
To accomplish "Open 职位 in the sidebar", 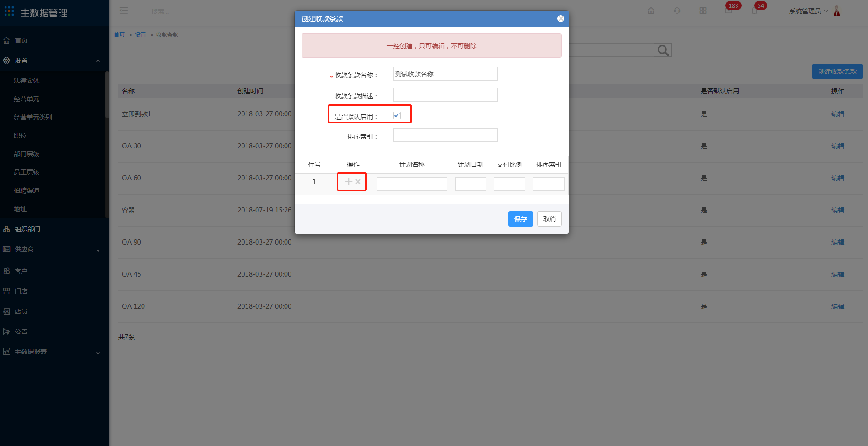I will coord(20,136).
